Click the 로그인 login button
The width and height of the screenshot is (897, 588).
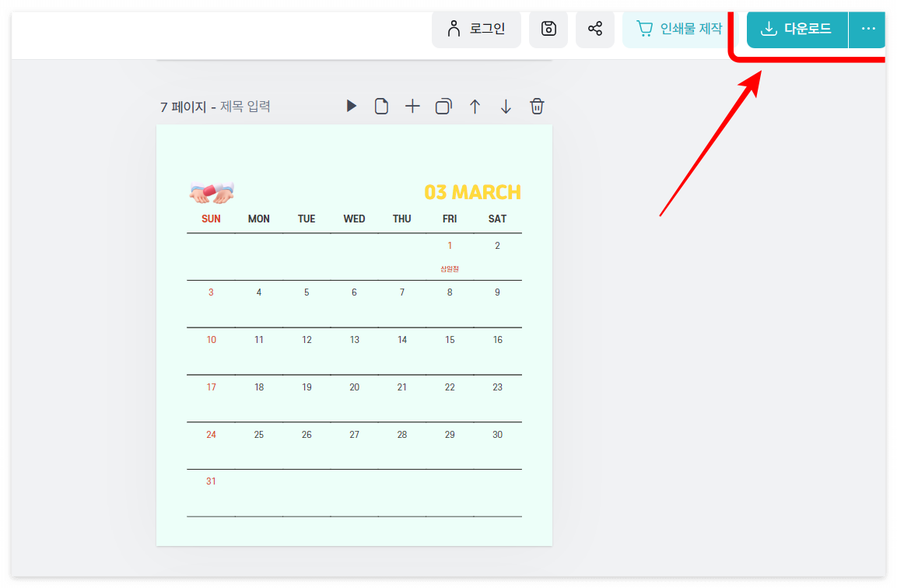[x=476, y=28]
